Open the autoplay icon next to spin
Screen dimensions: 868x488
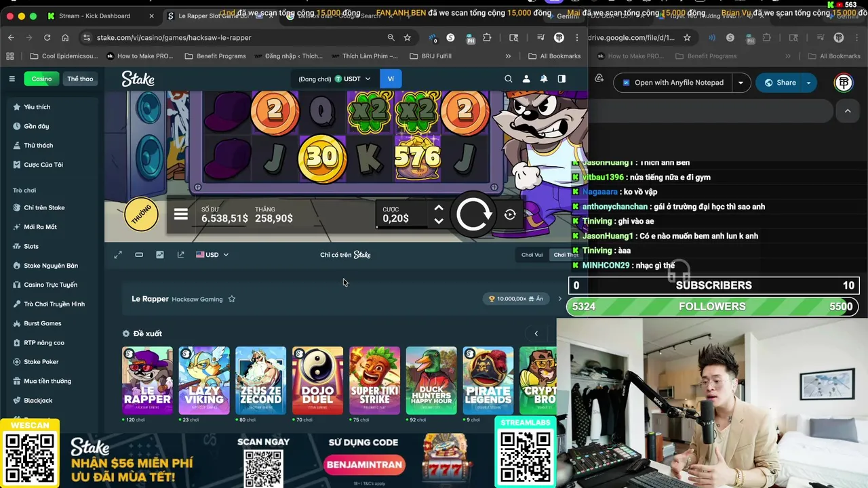(x=510, y=215)
